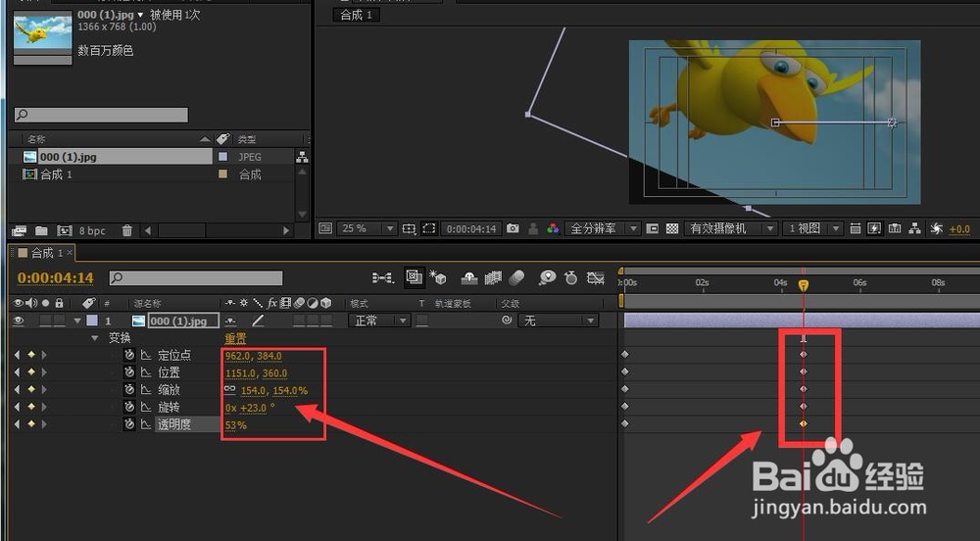Adjust the exposure value +0.0
The image size is (980, 541).
click(959, 229)
